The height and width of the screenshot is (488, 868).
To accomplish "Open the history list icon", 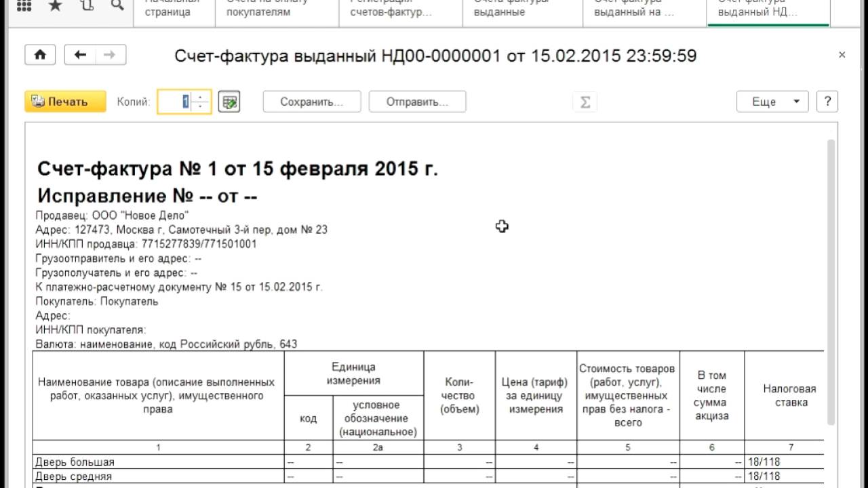I will [86, 7].
